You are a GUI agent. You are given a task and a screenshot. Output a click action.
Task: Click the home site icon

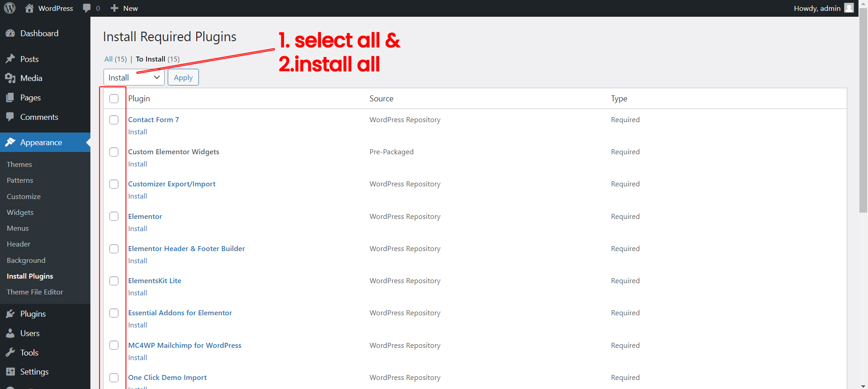point(29,8)
